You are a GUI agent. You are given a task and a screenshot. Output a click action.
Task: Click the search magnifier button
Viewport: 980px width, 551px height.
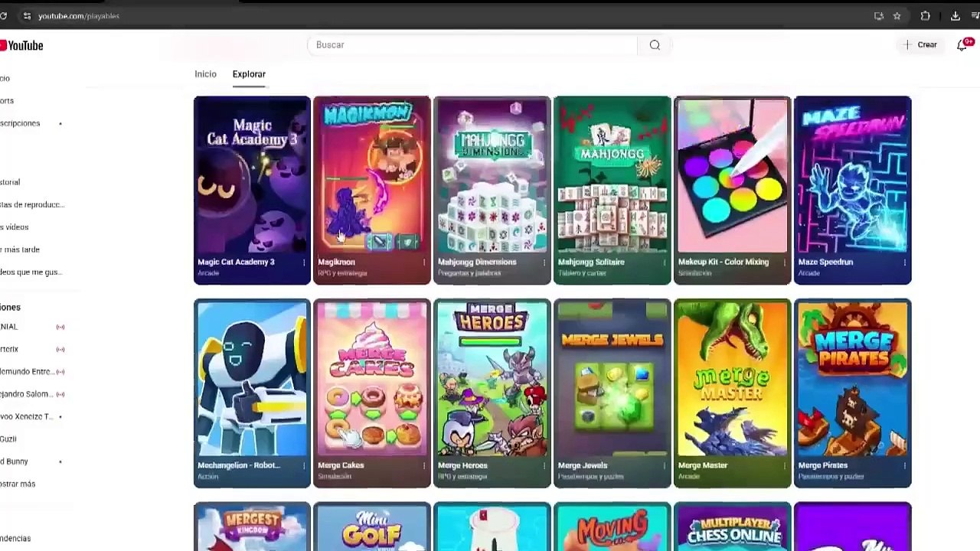tap(655, 45)
